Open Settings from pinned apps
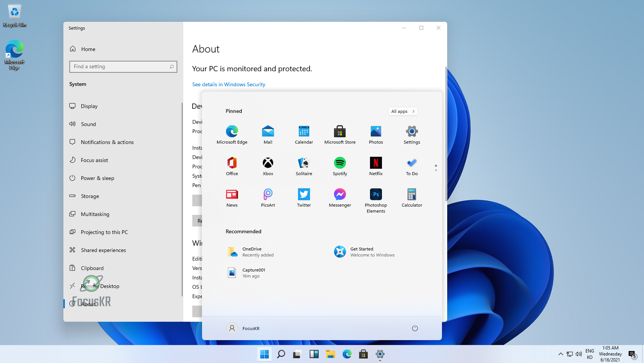 click(x=412, y=135)
